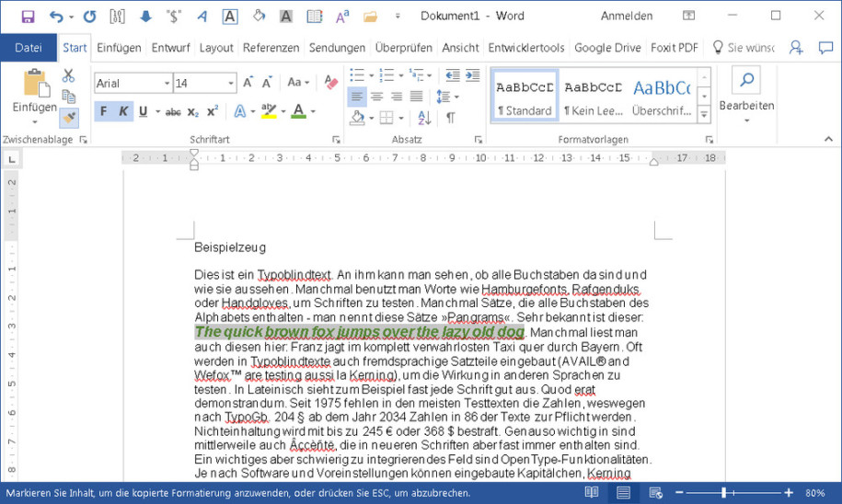842x504 pixels.
Task: Decrease the paragraph indent
Action: tap(453, 75)
